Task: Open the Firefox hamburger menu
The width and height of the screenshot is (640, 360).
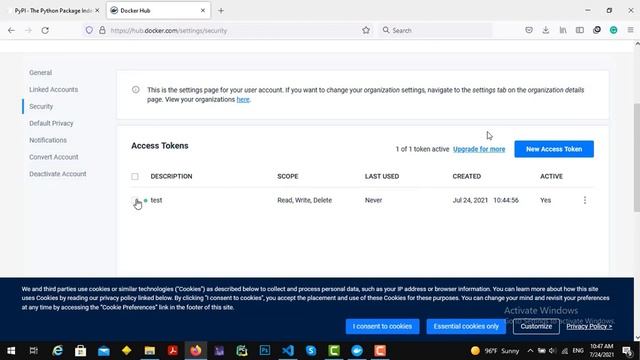Action: coord(631,30)
